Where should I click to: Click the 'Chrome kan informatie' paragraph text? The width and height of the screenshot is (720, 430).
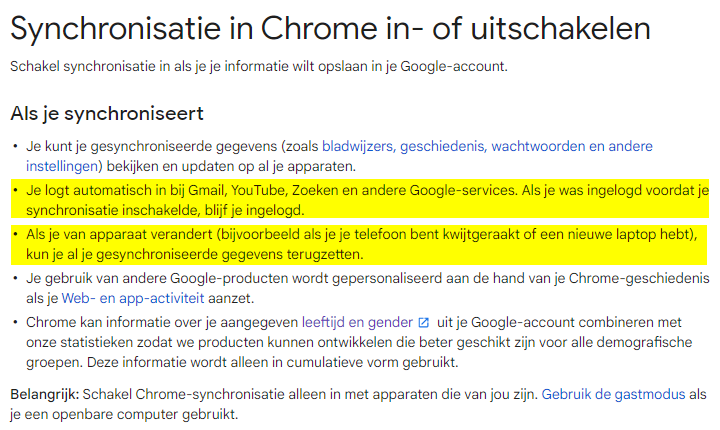click(359, 342)
